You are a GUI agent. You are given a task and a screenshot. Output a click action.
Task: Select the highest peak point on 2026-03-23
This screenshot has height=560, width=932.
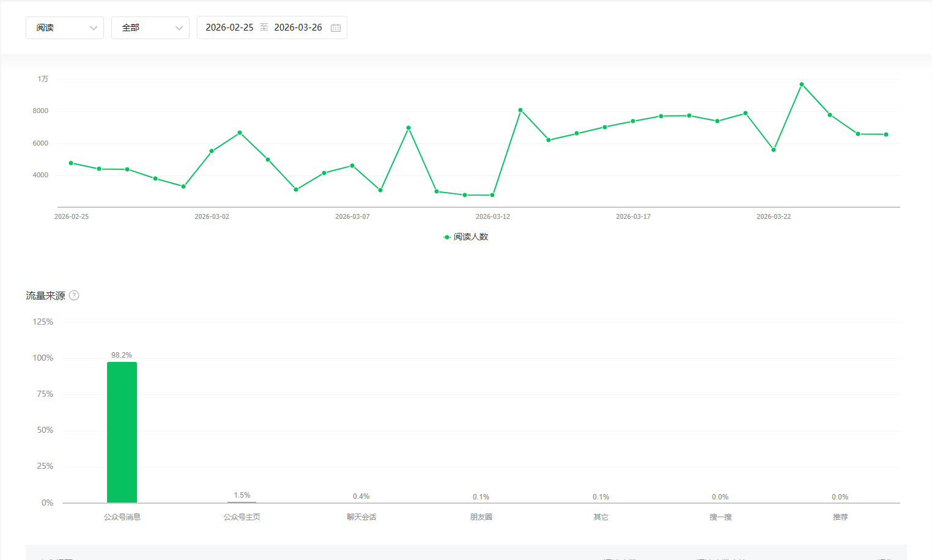pyautogui.click(x=802, y=84)
